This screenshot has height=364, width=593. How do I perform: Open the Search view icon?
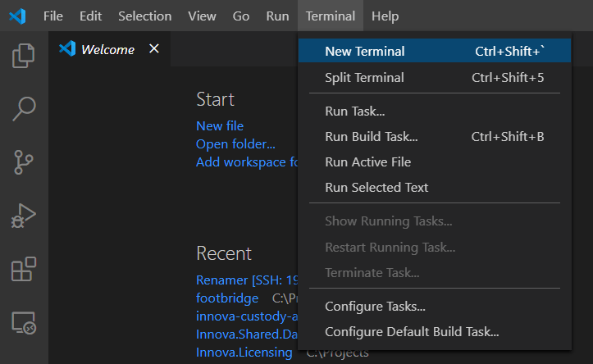coord(24,109)
